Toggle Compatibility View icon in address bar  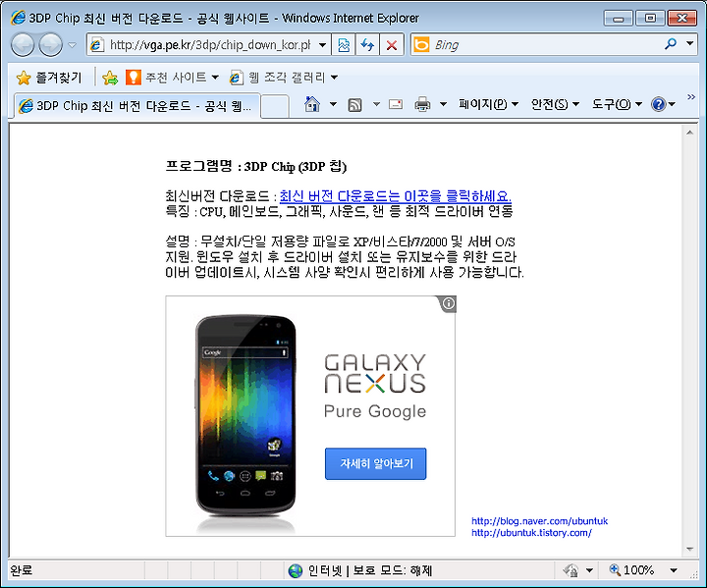[344, 45]
